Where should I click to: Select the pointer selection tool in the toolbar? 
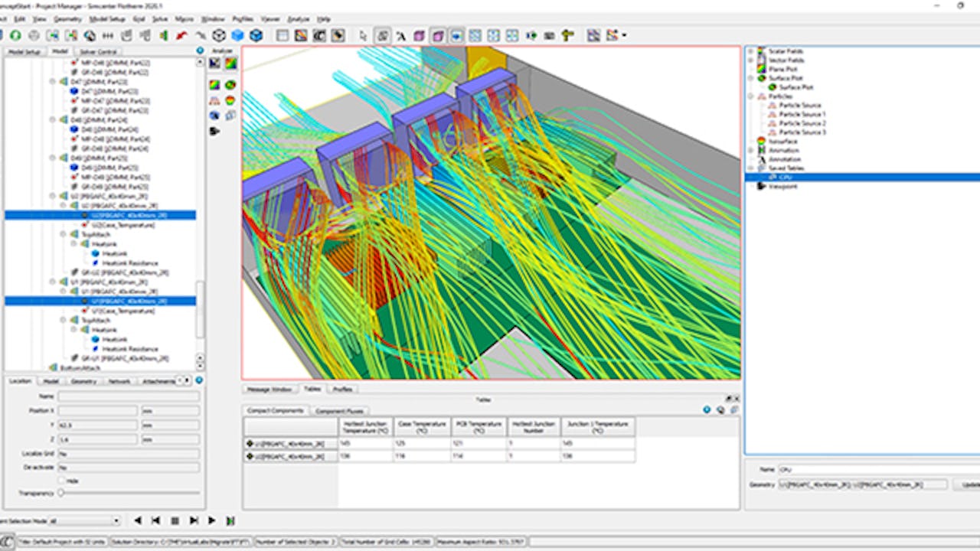coord(364,36)
